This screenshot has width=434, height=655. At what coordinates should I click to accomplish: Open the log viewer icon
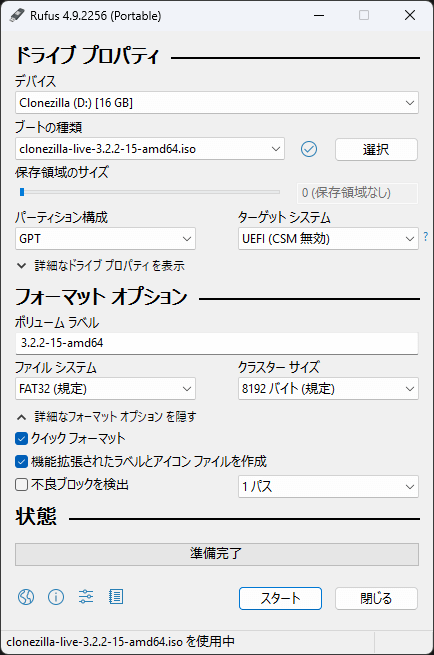click(x=116, y=597)
